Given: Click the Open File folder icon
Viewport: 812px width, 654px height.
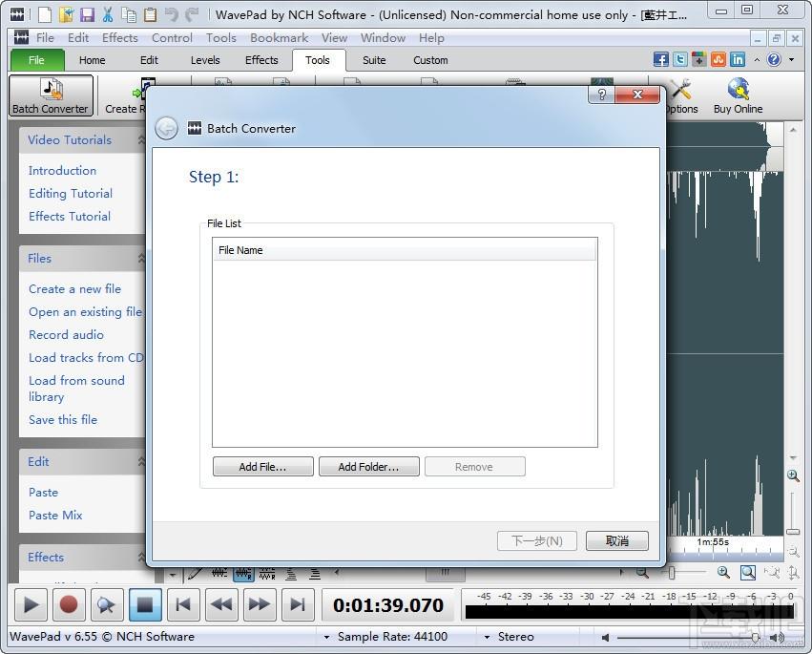Looking at the screenshot, I should [66, 14].
